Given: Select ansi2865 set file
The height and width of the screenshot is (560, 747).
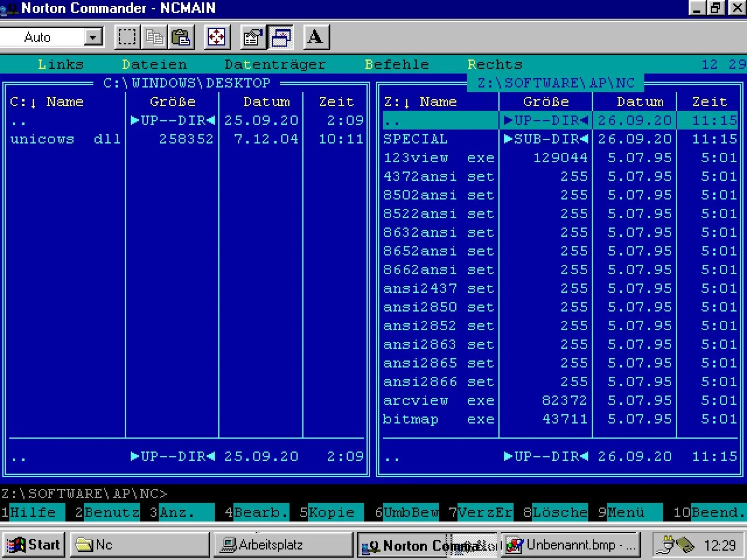Looking at the screenshot, I should point(560,363).
